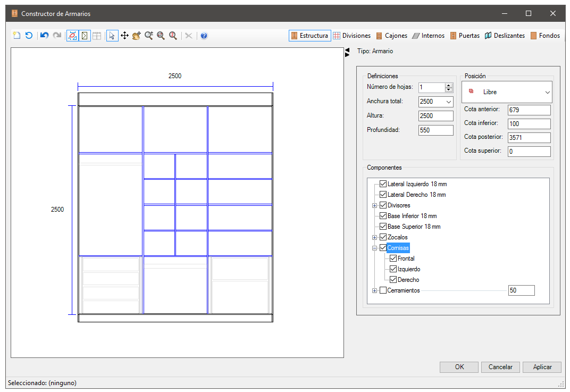Open the Divisiones tab
570x392 pixels.
coord(352,35)
